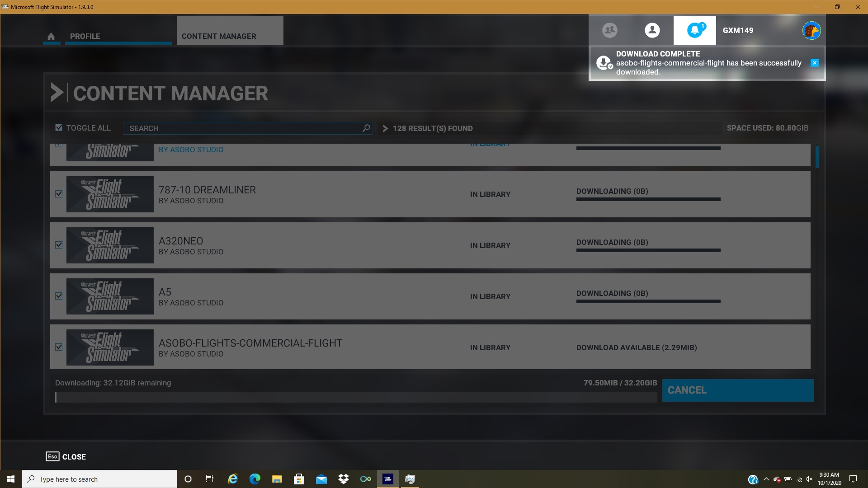Select the ASOBO-FLIGHTS-COMMERCIAL-FLIGHT title
Viewport: 868px width, 488px height.
(x=250, y=343)
